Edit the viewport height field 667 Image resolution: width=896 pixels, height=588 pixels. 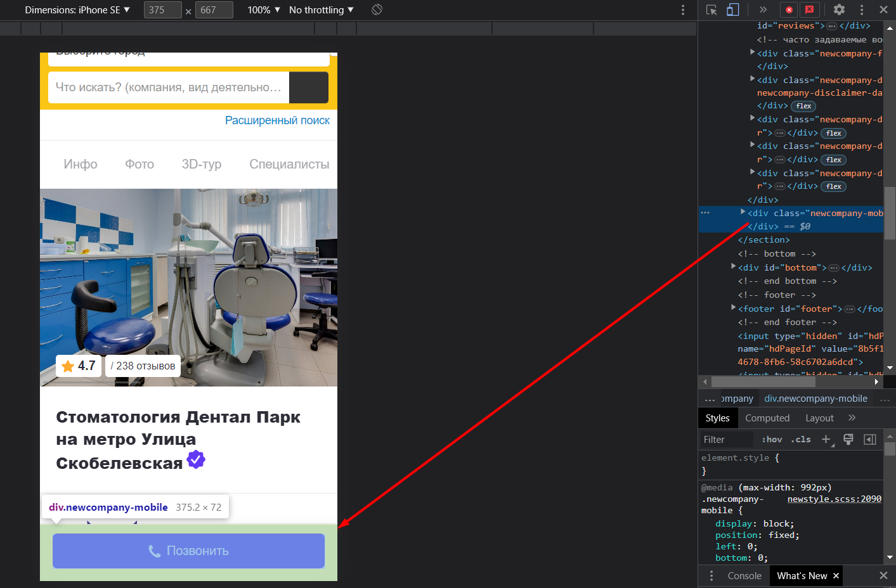[x=214, y=10]
